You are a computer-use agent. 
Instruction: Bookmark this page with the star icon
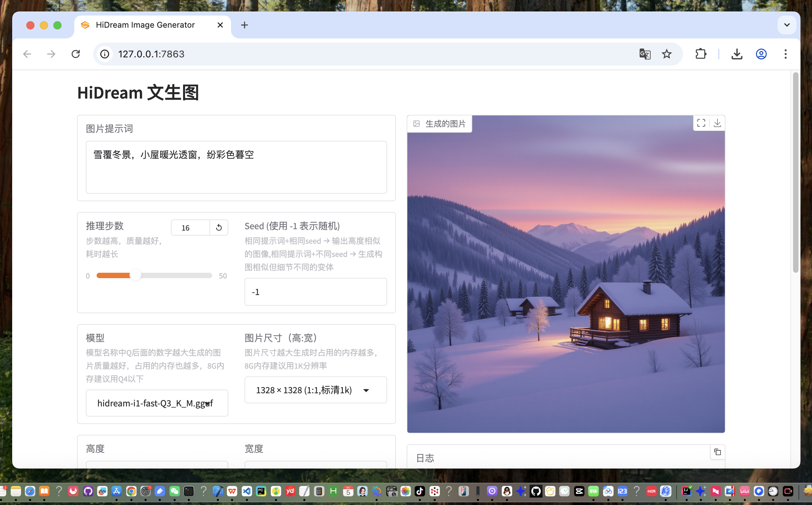[667, 54]
